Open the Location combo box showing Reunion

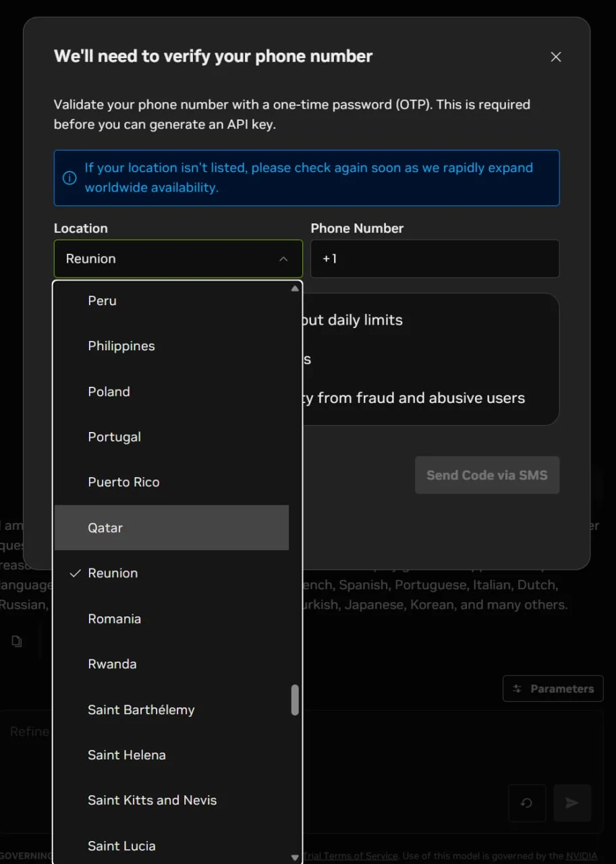click(169, 259)
